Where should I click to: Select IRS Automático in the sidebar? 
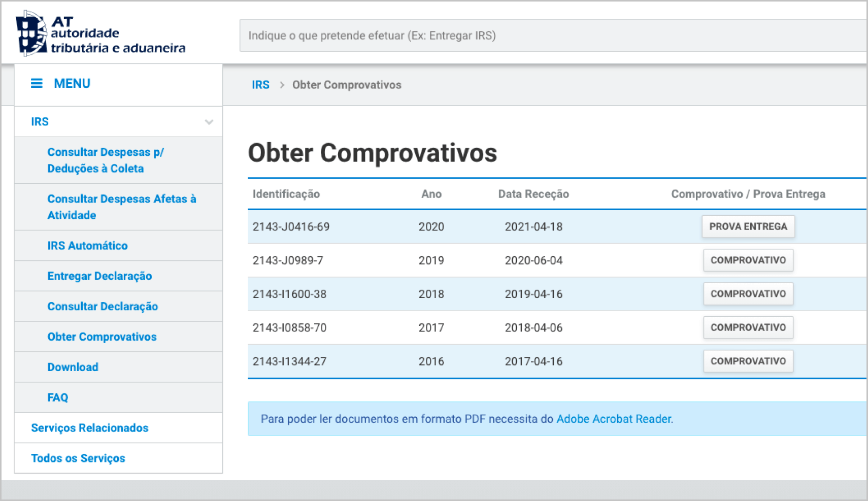click(87, 246)
